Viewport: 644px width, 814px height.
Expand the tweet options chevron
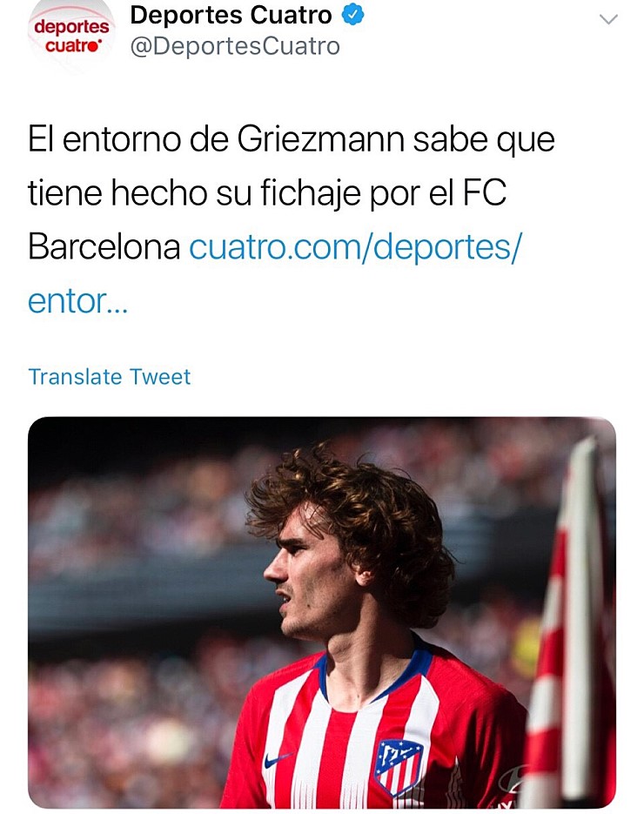coord(608,20)
